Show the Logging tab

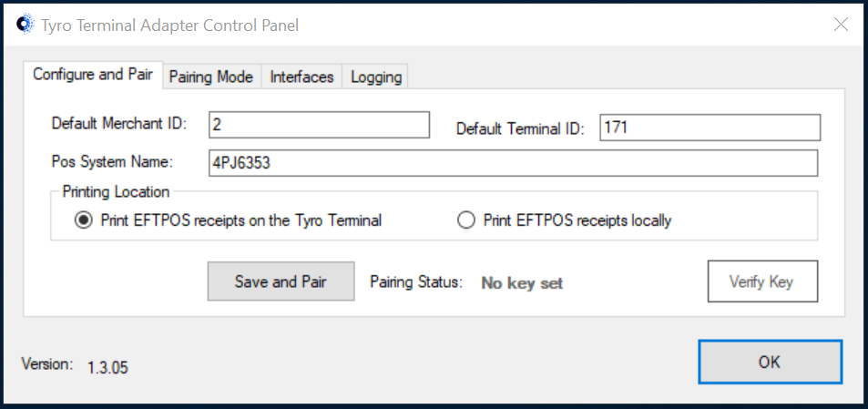coord(376,77)
